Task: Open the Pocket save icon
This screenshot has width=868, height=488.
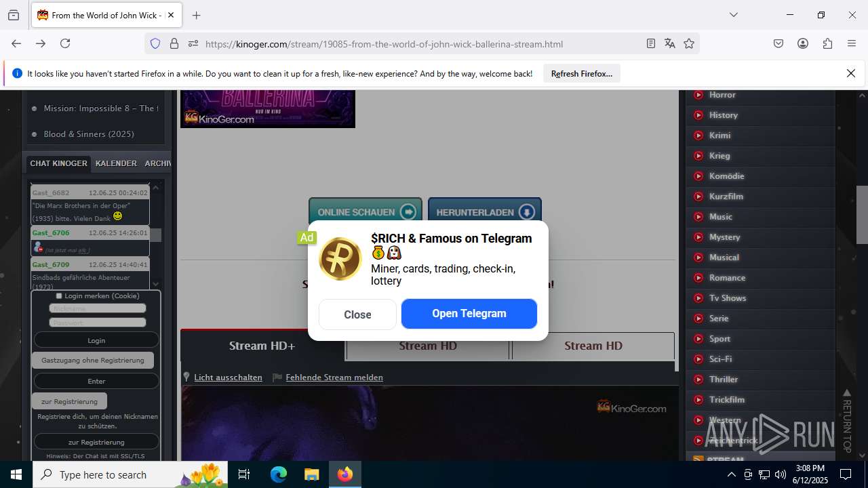Action: 778,43
